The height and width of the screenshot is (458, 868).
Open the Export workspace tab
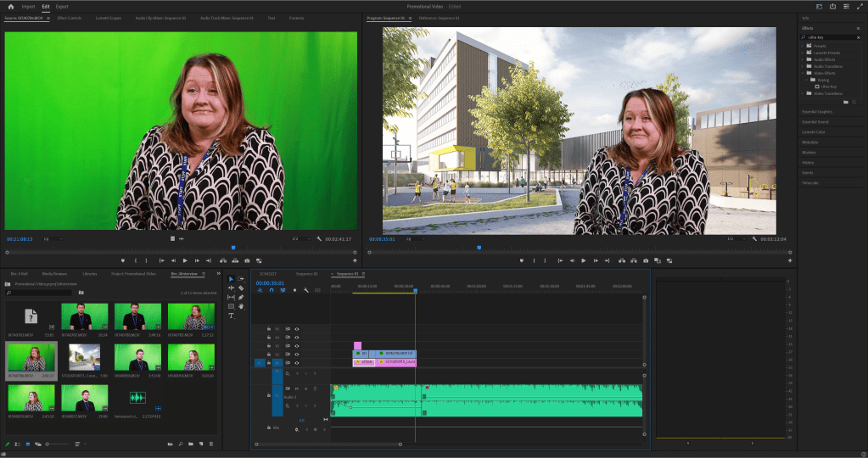62,6
